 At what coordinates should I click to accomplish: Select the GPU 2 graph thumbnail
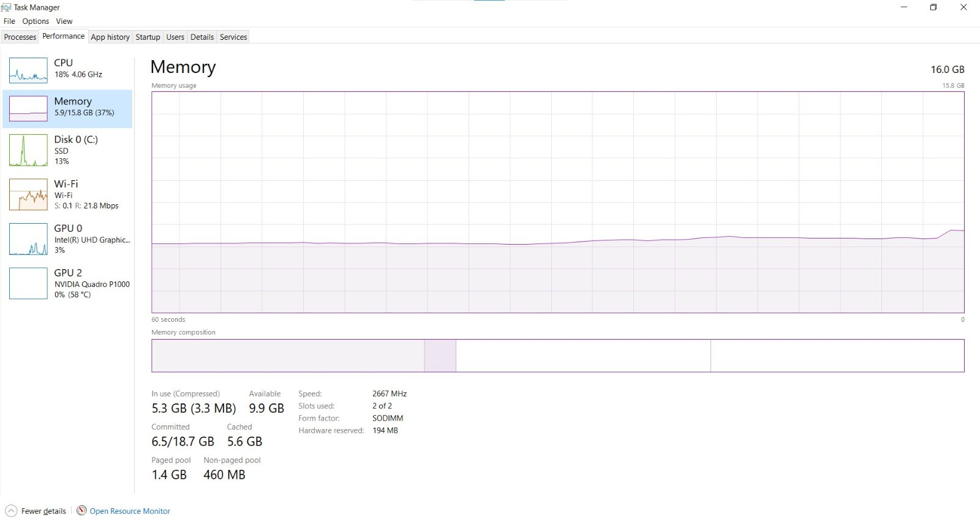pyautogui.click(x=28, y=283)
